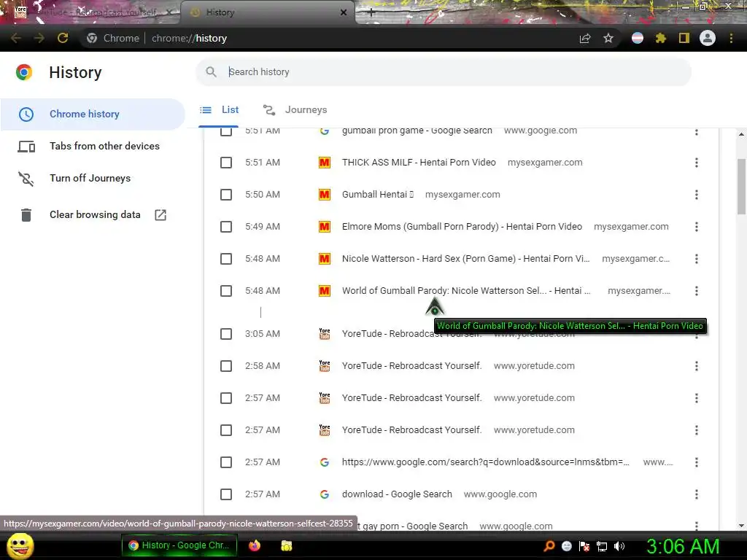This screenshot has width=747, height=560.
Task: Open the 2:58 AM YoreTude history link
Action: coord(411,366)
